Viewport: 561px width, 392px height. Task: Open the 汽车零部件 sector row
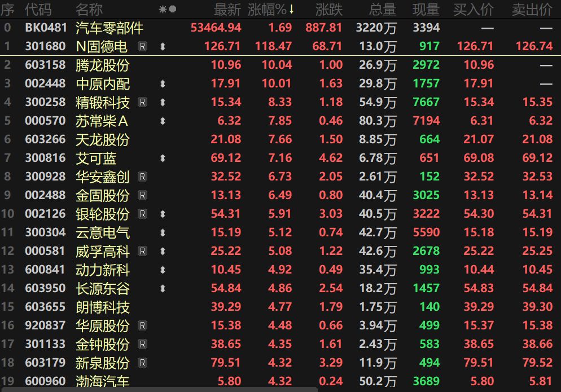pos(280,28)
